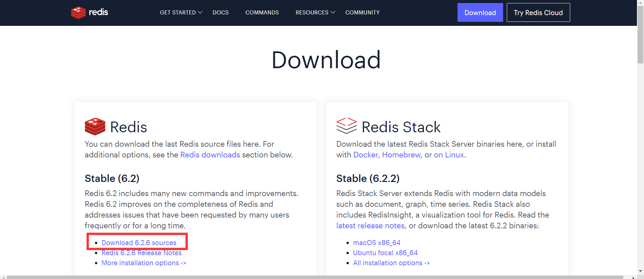Click the large Download page title

tap(326, 60)
